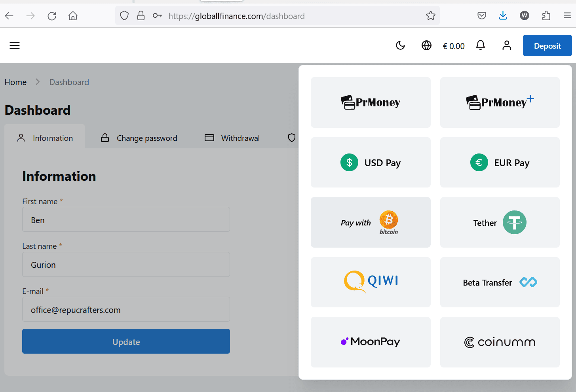The image size is (576, 392).
Task: Click the blue Deposit button
Action: [547, 45]
